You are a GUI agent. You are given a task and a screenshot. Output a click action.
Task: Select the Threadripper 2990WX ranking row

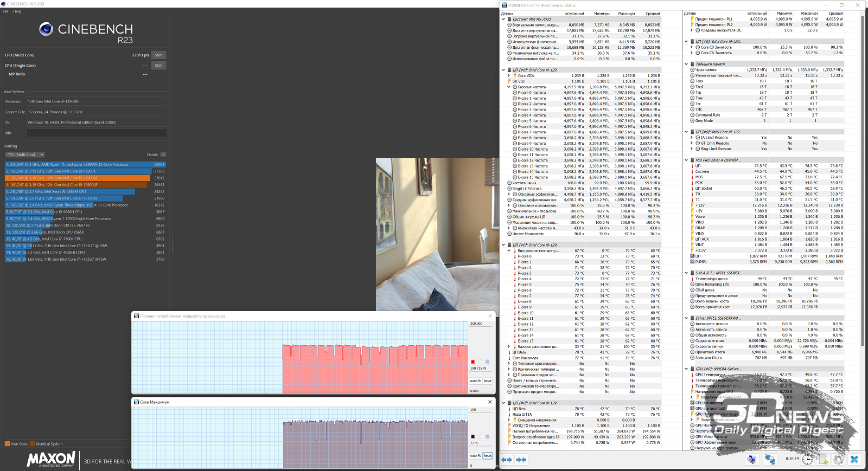[x=85, y=164]
